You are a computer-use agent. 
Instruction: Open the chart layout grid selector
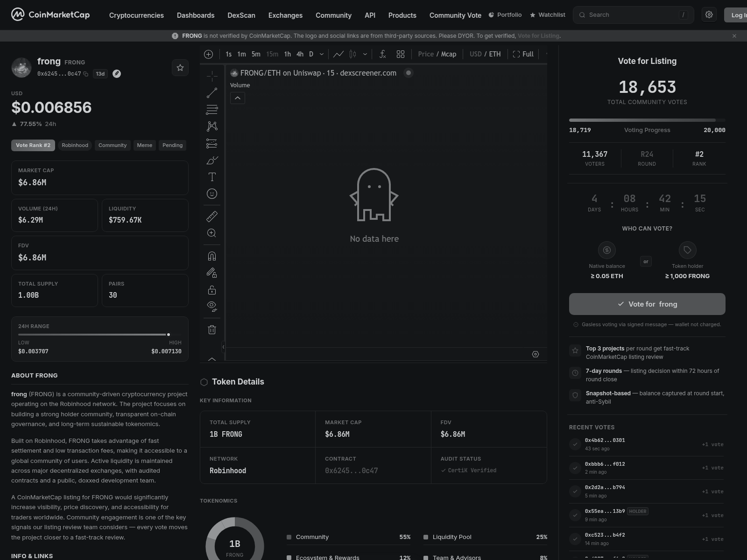click(x=401, y=54)
